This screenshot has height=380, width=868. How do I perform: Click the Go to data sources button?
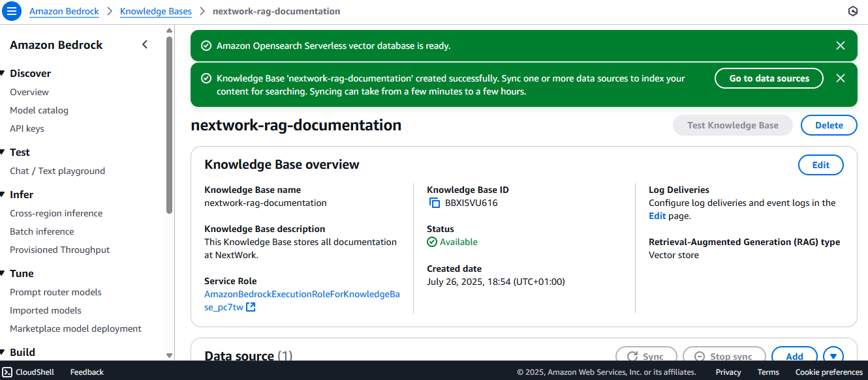[x=769, y=78]
